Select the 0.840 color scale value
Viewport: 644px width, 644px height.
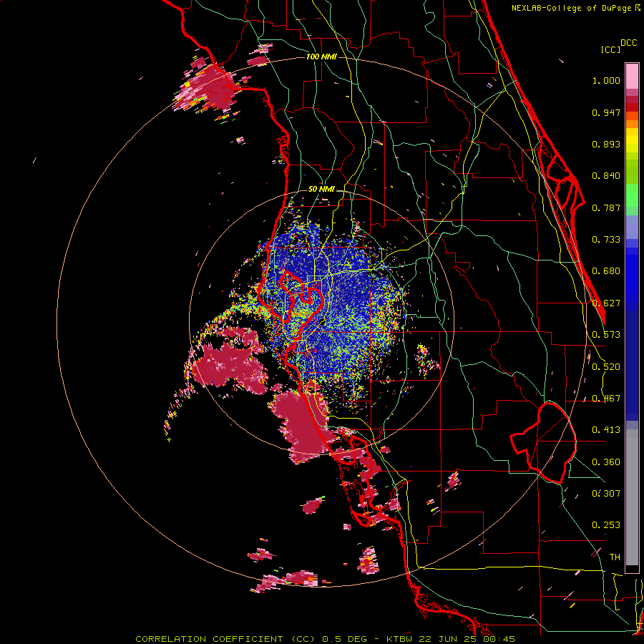pos(606,176)
